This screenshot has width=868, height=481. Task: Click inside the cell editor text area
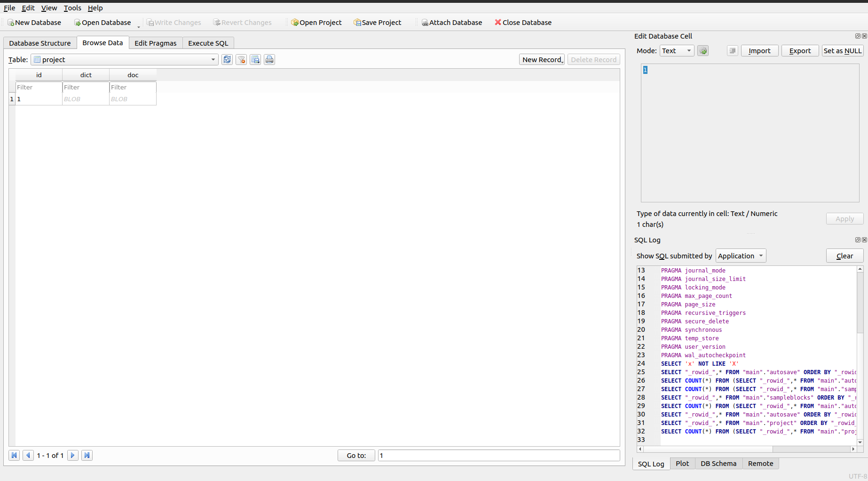(x=750, y=133)
